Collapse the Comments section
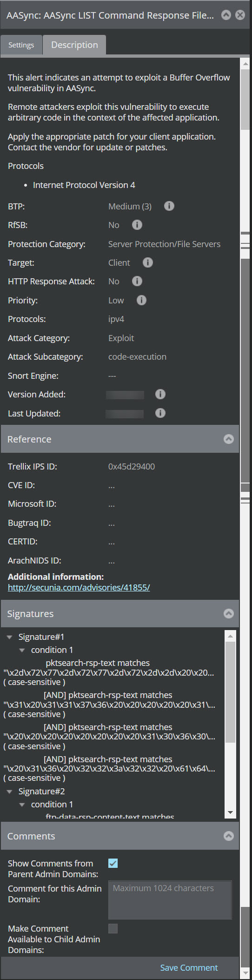Image resolution: width=252 pixels, height=980 pixels. click(228, 836)
